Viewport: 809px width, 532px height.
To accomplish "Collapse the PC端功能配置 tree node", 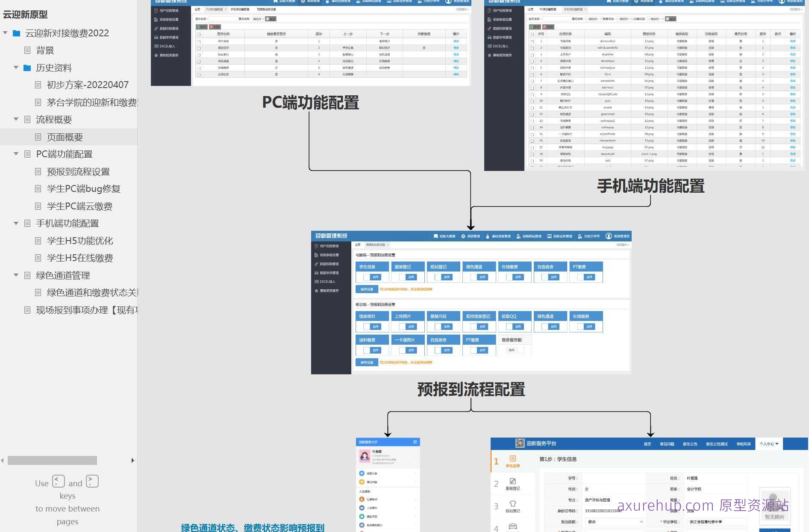I will pyautogui.click(x=16, y=154).
